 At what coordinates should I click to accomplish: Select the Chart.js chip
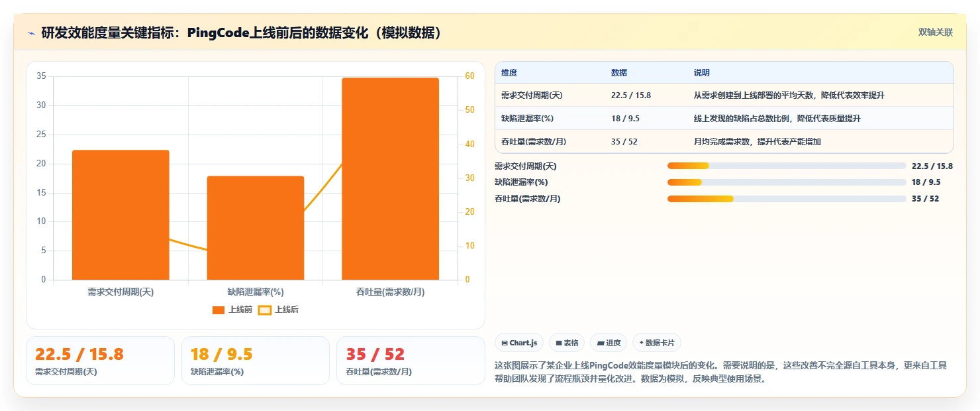(x=519, y=343)
